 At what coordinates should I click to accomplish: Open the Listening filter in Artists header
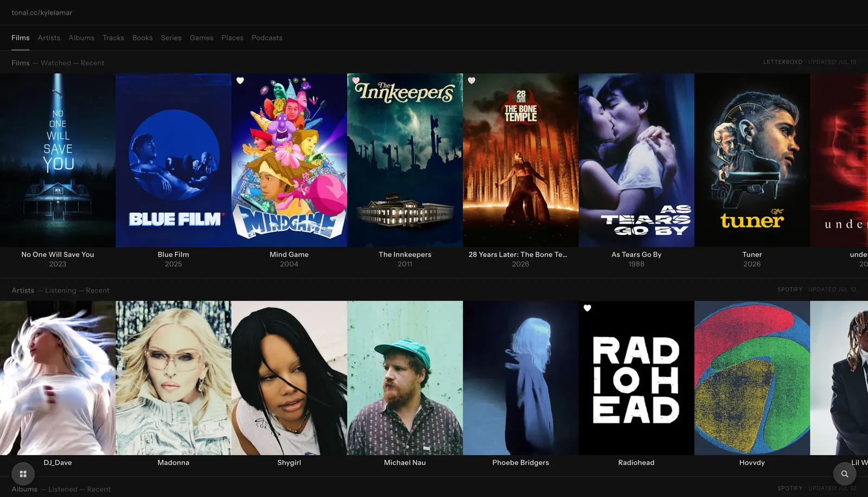[61, 290]
